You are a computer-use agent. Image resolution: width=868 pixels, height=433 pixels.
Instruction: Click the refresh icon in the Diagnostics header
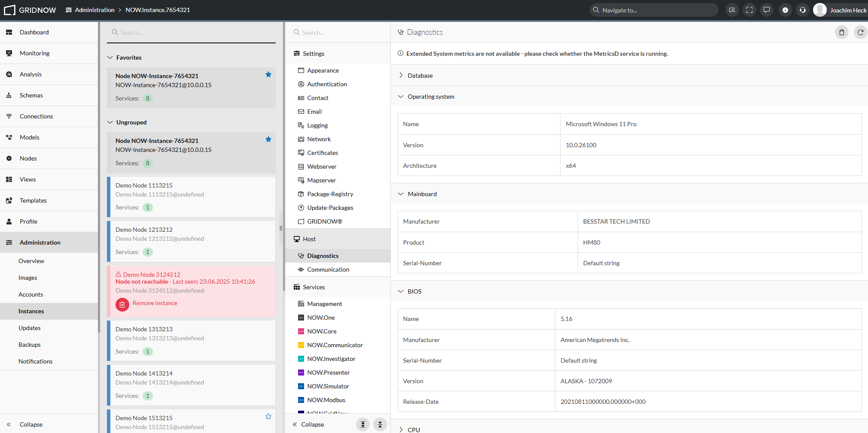[860, 32]
